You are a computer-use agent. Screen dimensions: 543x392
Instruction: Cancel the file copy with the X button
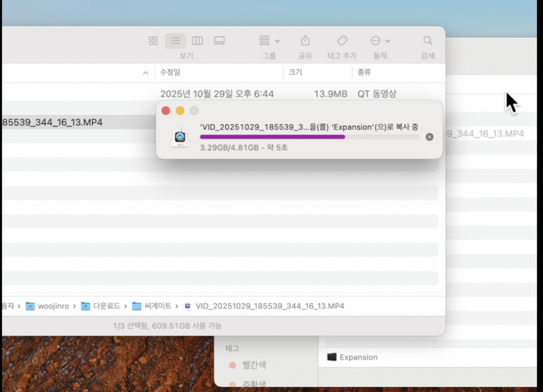429,137
